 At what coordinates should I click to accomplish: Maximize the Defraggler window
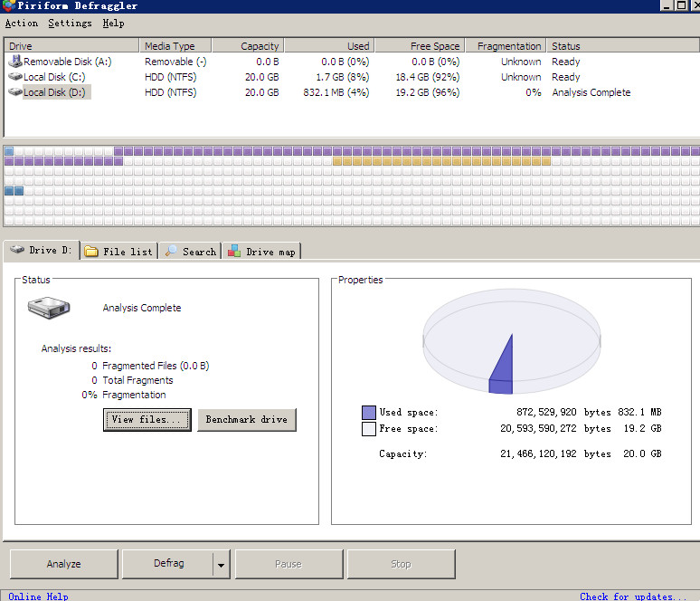click(x=682, y=5)
